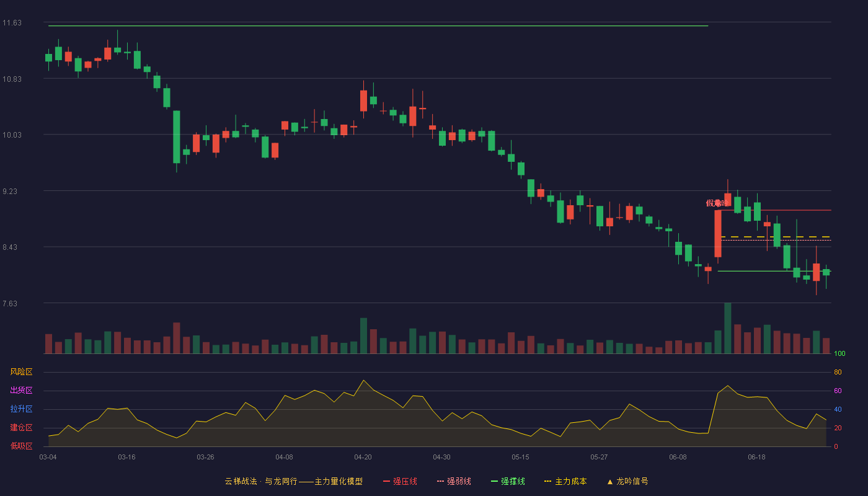Click the 9.23 price axis label

(12, 192)
